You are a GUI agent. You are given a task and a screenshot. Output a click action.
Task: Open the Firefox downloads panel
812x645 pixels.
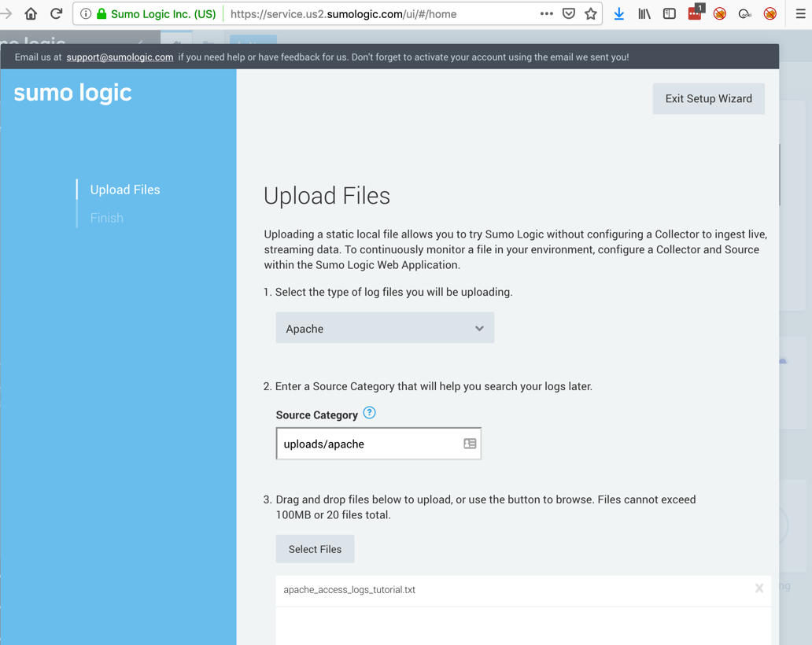pyautogui.click(x=619, y=13)
